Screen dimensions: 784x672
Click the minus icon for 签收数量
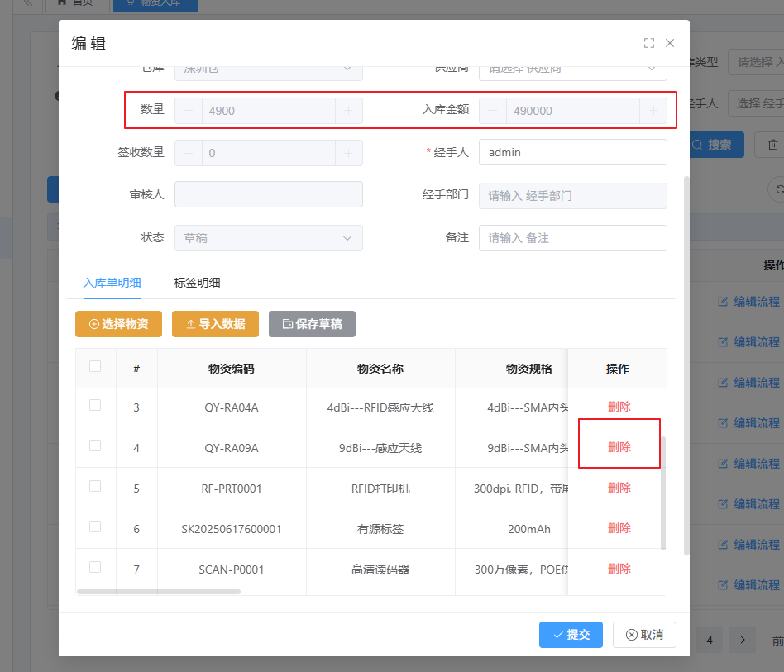188,153
